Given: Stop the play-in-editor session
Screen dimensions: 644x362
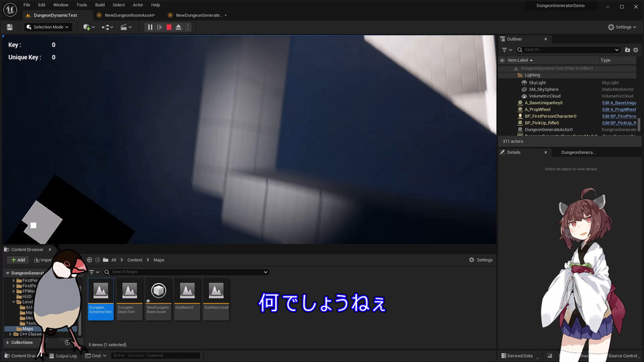Looking at the screenshot, I should pos(169,27).
